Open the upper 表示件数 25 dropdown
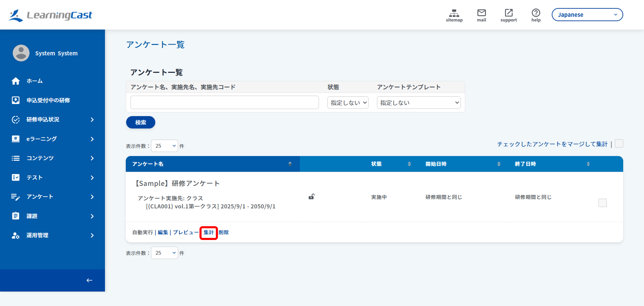644x306 pixels. 164,146
